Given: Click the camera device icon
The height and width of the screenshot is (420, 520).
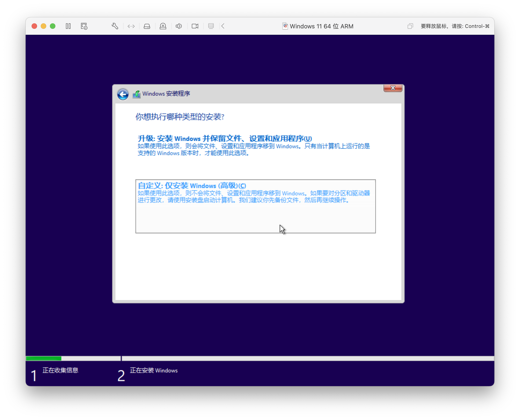Looking at the screenshot, I should point(195,26).
